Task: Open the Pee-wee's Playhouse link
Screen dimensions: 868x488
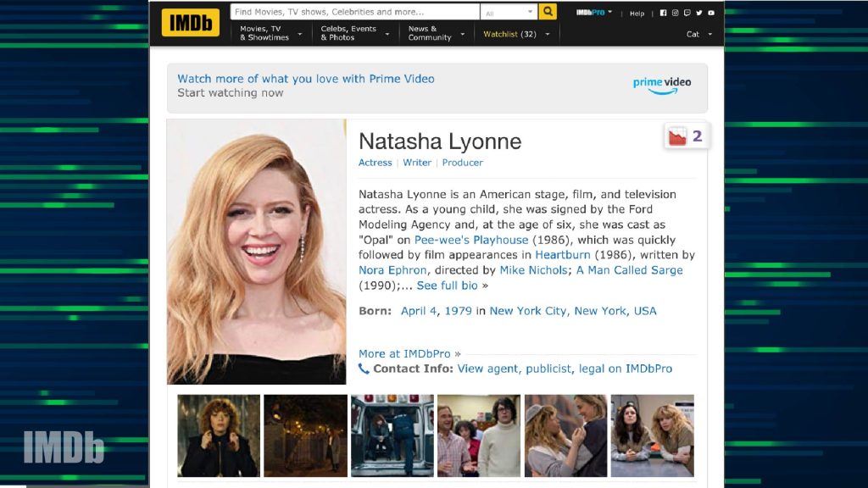Action: [x=471, y=240]
